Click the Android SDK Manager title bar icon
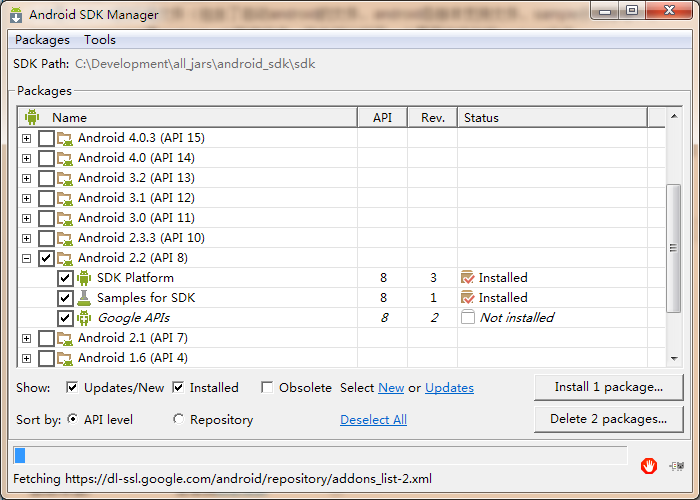This screenshot has width=700, height=500. pos(16,14)
